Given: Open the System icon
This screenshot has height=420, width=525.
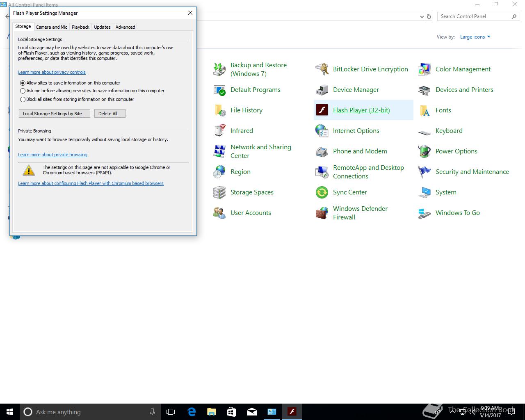Looking at the screenshot, I should 425,192.
